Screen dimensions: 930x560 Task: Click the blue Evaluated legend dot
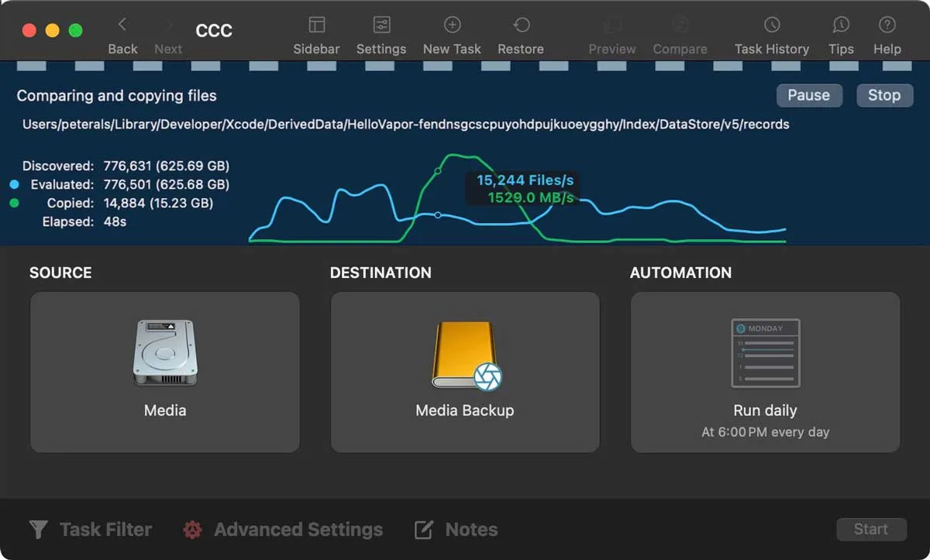14,184
